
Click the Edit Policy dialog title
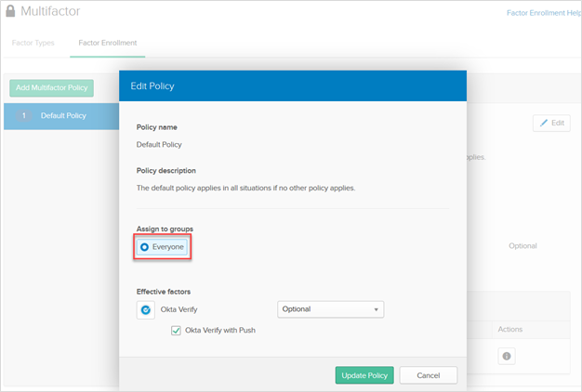(x=152, y=86)
